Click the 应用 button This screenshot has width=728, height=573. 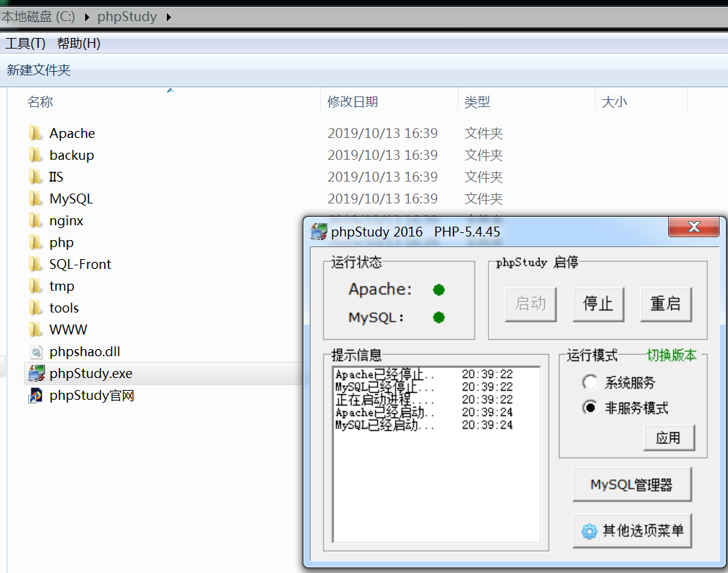[669, 438]
